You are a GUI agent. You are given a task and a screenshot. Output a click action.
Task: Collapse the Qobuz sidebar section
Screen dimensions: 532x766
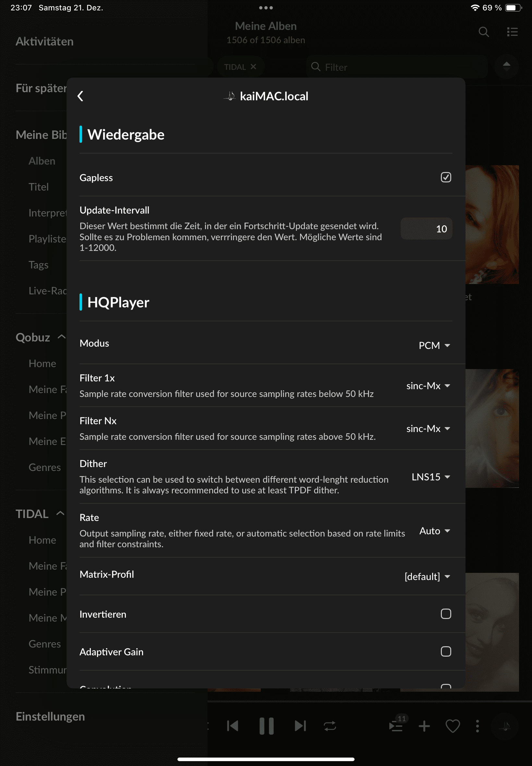61,337
